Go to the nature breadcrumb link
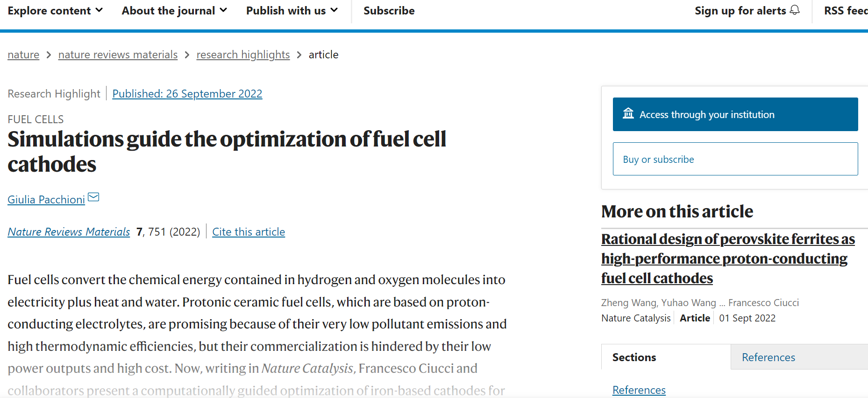This screenshot has width=868, height=398. pyautogui.click(x=23, y=55)
